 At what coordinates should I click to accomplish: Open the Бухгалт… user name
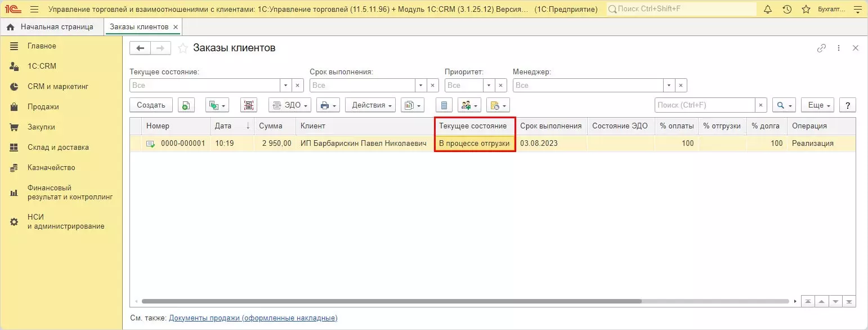coord(831,9)
